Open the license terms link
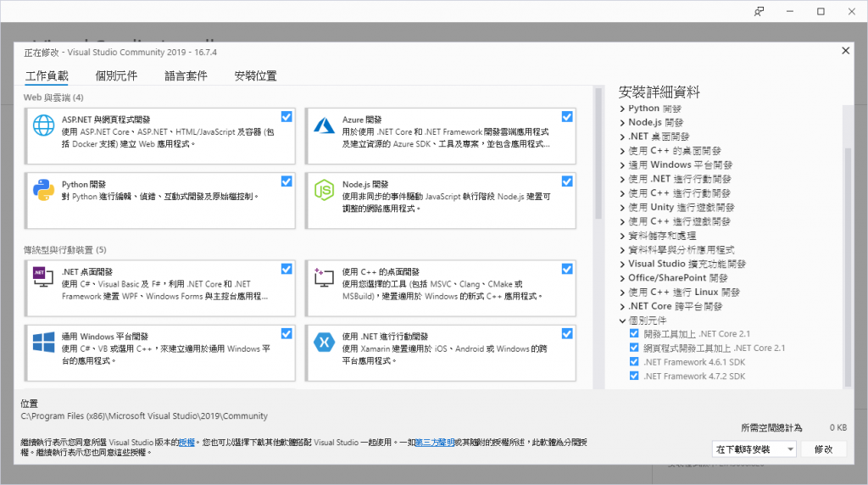Viewport: 868px width, 485px height. pyautogui.click(x=186, y=443)
